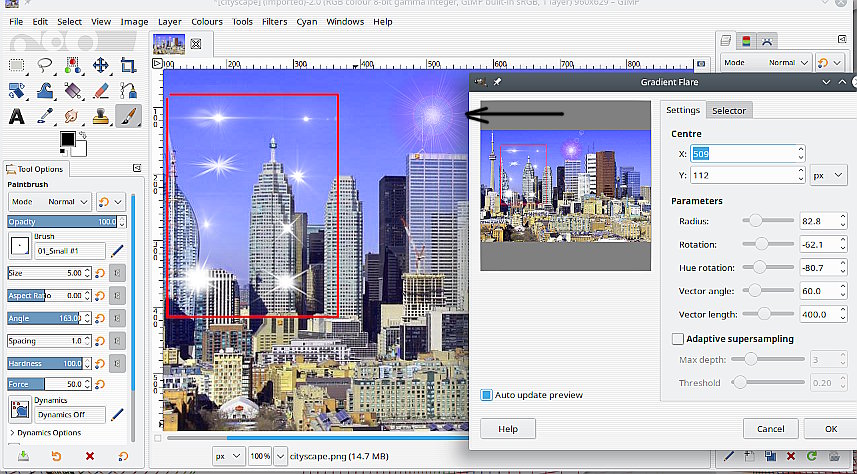
Task: Click the Paintbrush tool icon
Action: (x=128, y=116)
